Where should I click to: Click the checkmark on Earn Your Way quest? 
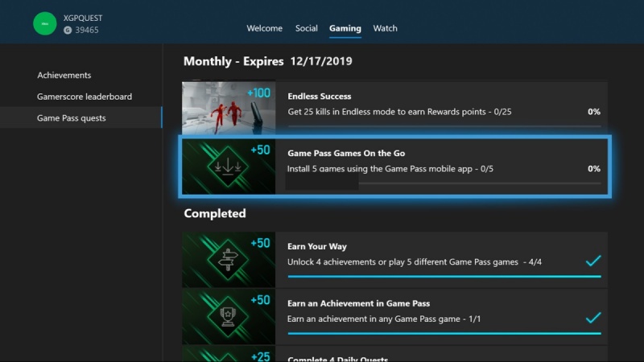593,261
